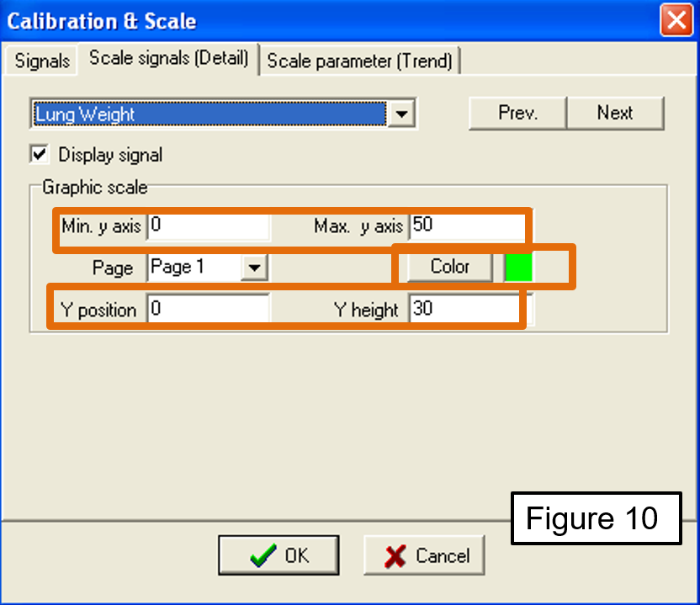Go to previous signal with Prev. button
Image resolution: width=700 pixels, height=605 pixels.
tap(517, 113)
